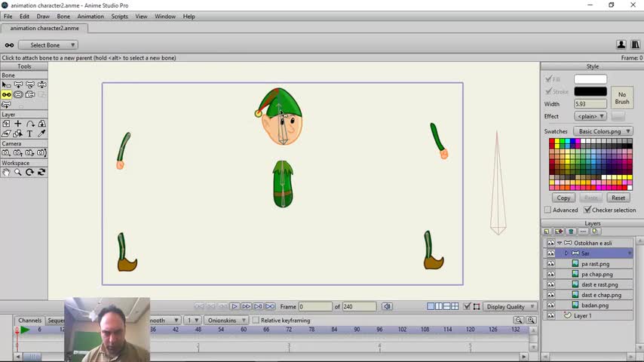Viewport: 644px width, 362px height.
Task: Toggle visibility of Layer 1
Action: pyautogui.click(x=550, y=315)
